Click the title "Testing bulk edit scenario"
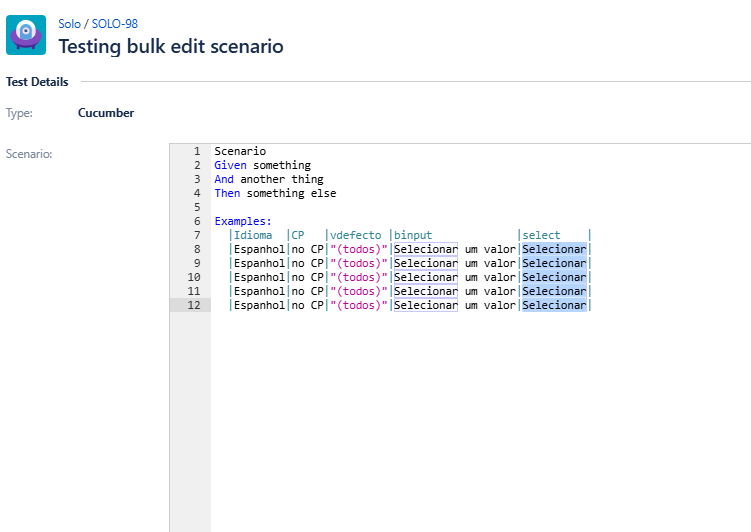Screen dimensions: 751x532 coord(170,46)
